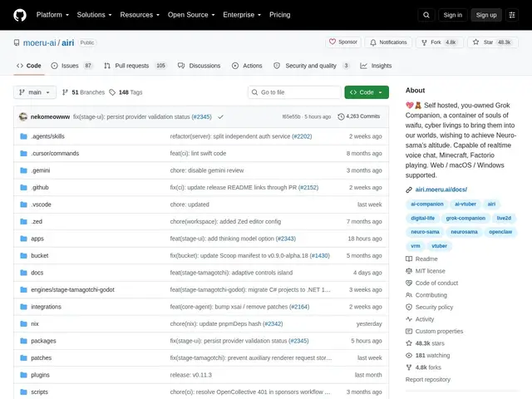Screen dimensions: 532x399
Task: Click the GitHub logo icon
Action: tap(20, 15)
